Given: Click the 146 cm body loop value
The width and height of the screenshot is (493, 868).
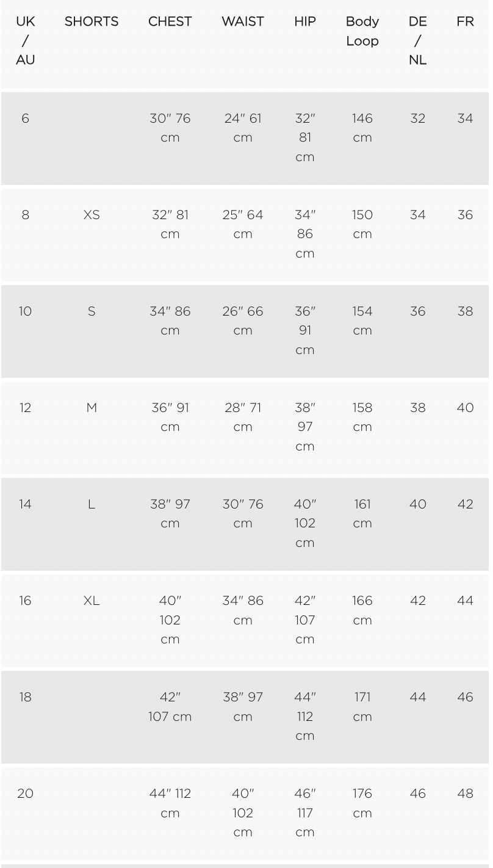Looking at the screenshot, I should click(362, 128).
